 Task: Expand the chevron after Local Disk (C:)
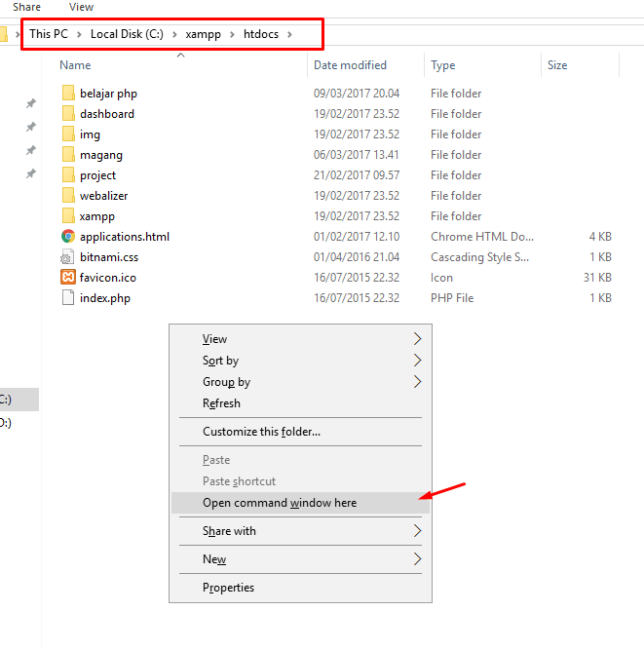click(174, 34)
